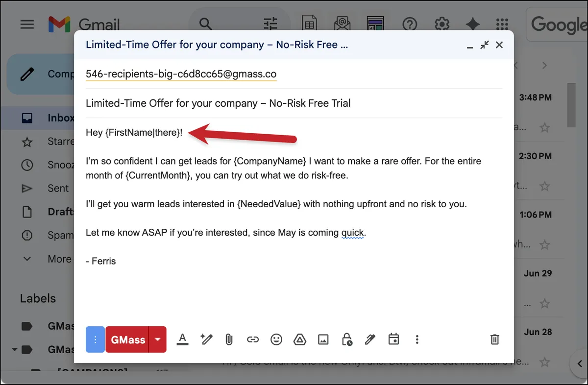
Task: Star the 3:48 PM email
Action: point(544,128)
